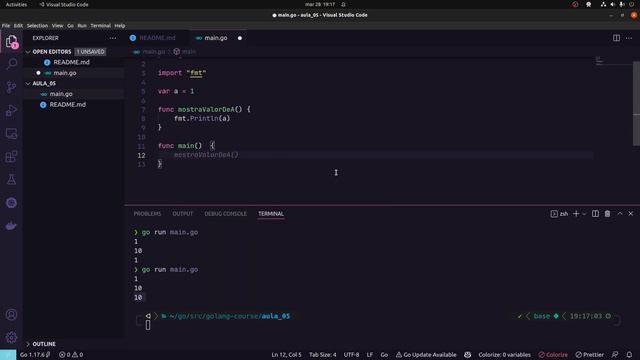
Task: Open the Help menu
Action: tap(120, 25)
